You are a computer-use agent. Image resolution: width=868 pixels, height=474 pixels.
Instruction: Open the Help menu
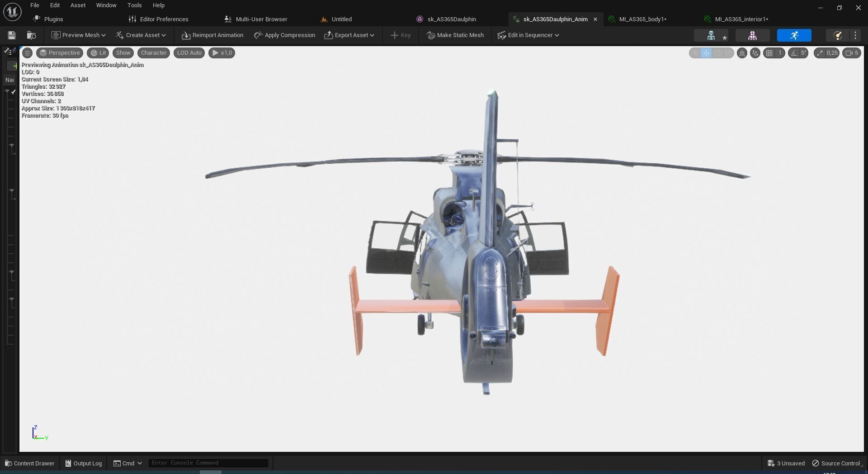159,5
